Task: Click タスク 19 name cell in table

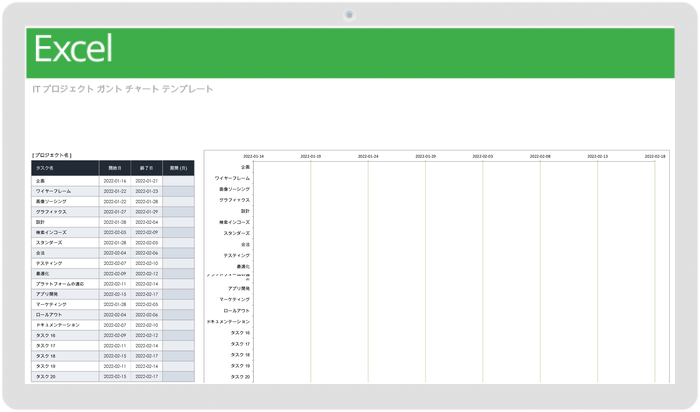Action: 65,366
